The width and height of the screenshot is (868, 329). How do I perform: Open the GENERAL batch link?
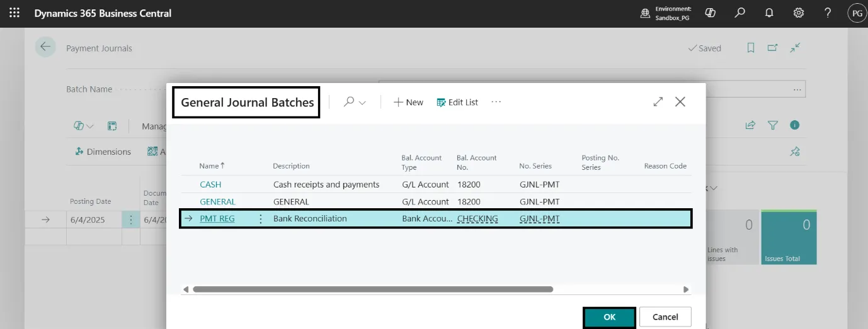[x=217, y=202]
